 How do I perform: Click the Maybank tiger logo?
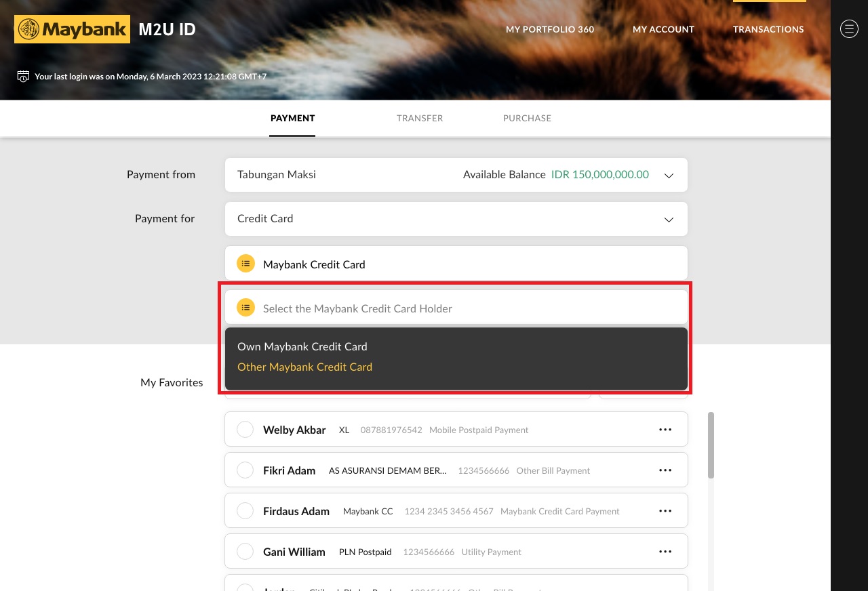[x=72, y=29]
